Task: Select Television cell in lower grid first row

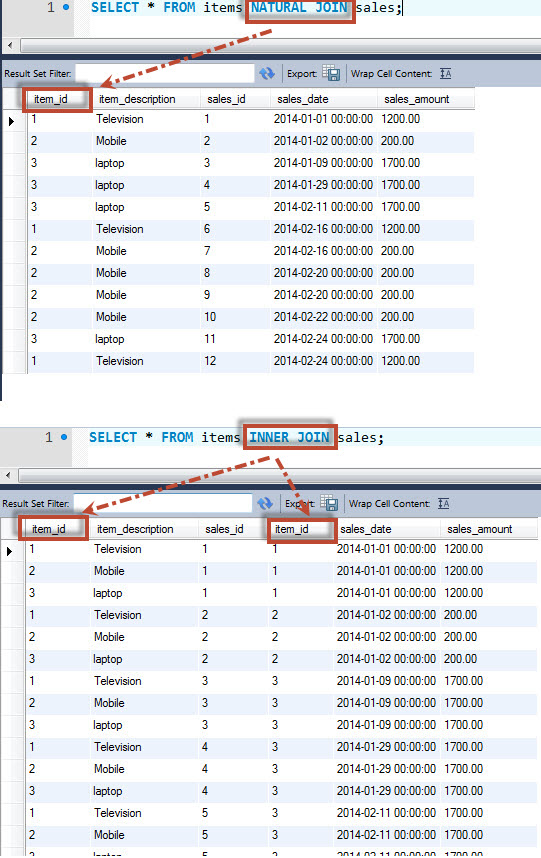Action: click(118, 549)
